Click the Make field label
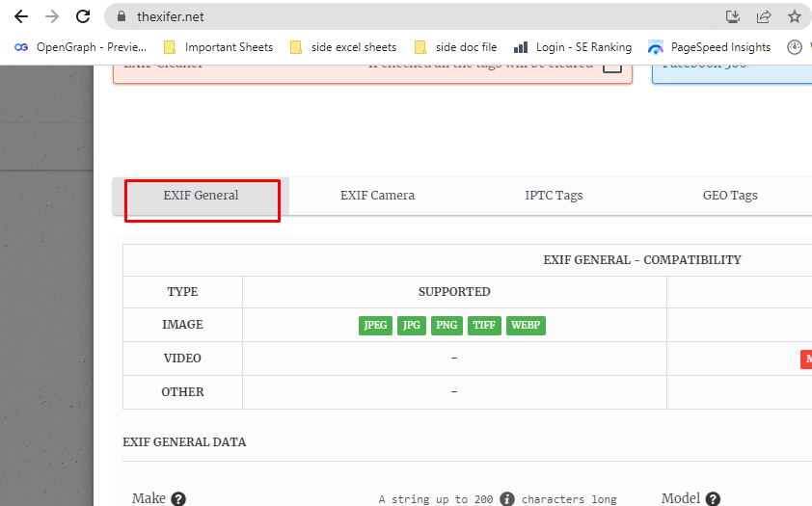Screen dimensions: 812x506 pyautogui.click(x=149, y=498)
